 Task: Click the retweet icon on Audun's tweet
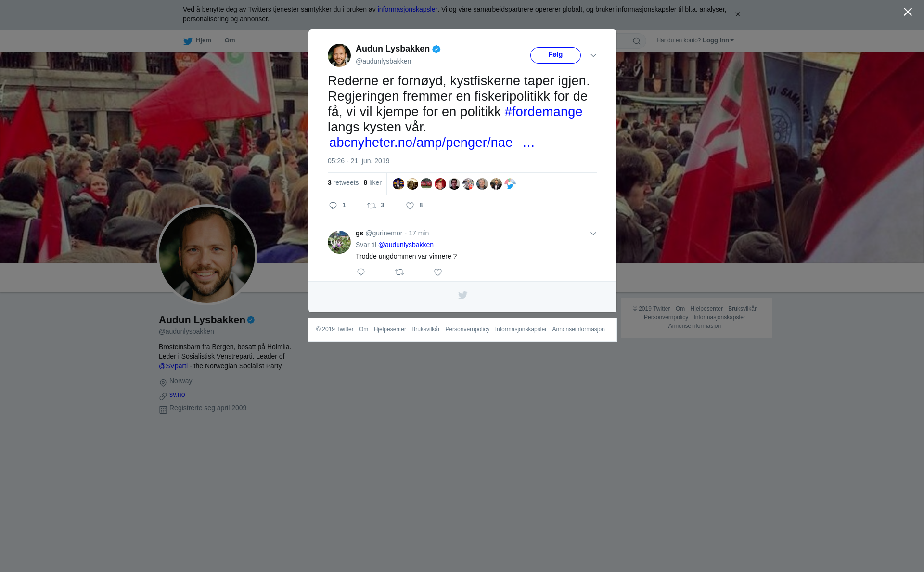click(372, 206)
